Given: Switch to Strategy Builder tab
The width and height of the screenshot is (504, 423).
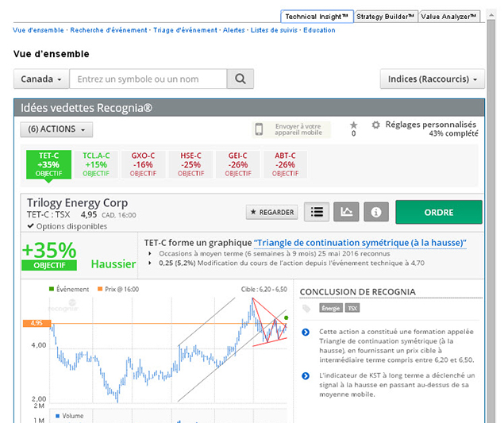Looking at the screenshot, I should click(x=386, y=17).
